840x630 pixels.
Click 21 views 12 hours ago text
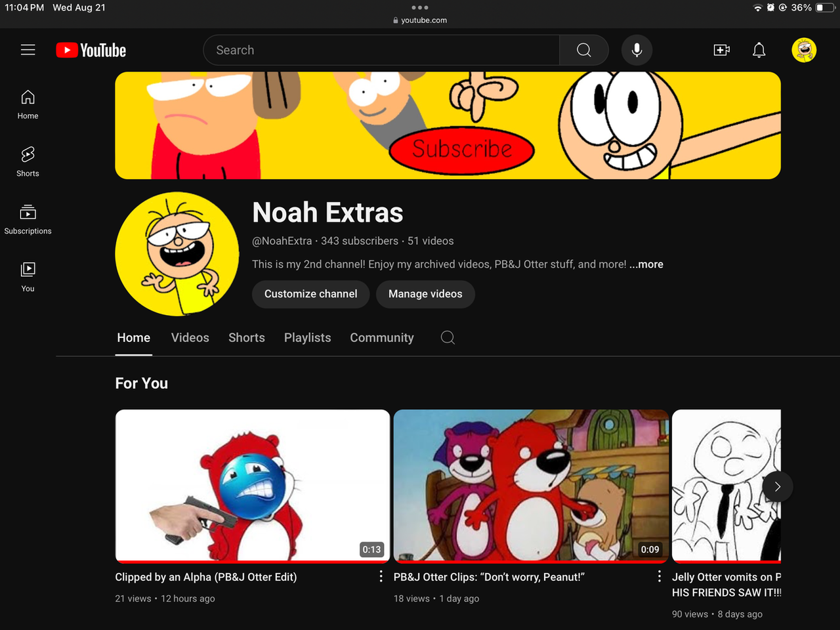pyautogui.click(x=165, y=598)
